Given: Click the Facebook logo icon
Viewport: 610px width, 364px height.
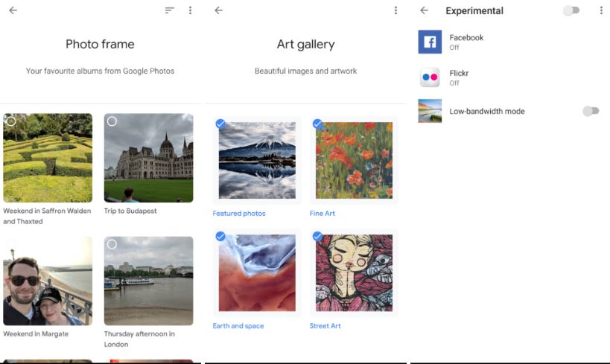Looking at the screenshot, I should [430, 42].
